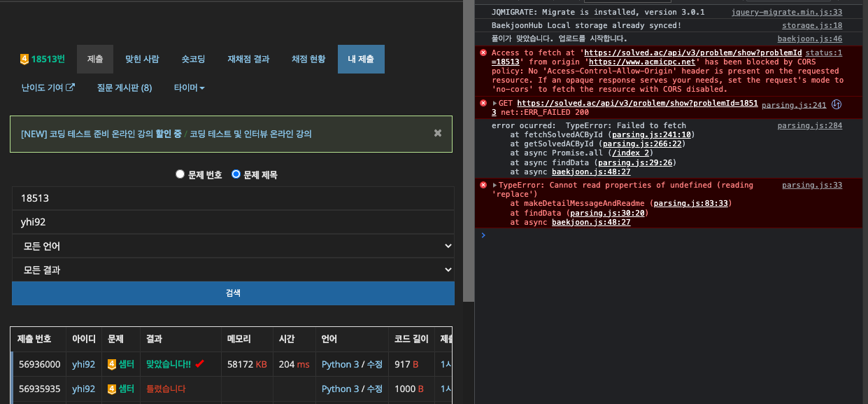Click the network reveal icon beside parsing.js:241
The height and width of the screenshot is (404, 868).
836,105
